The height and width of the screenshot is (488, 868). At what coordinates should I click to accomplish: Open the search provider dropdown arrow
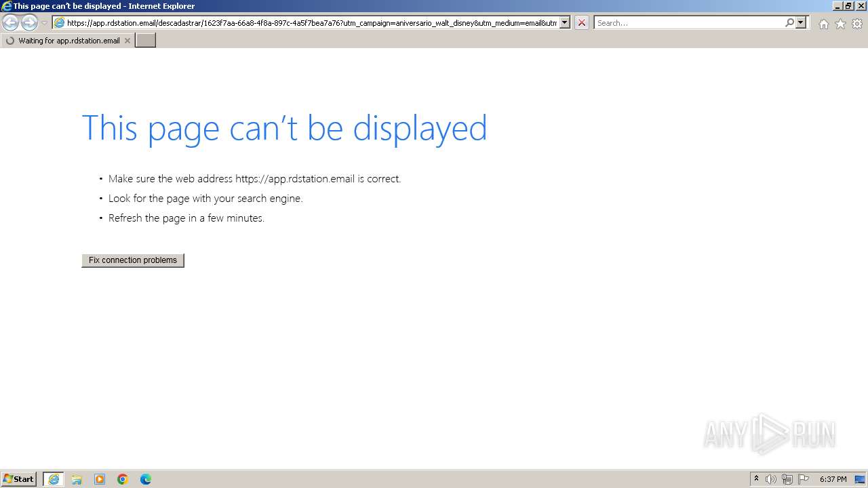pyautogui.click(x=801, y=23)
